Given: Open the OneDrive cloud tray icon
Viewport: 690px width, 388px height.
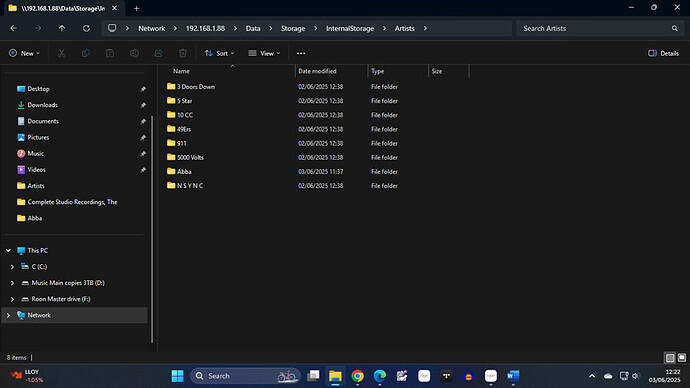Looking at the screenshot, I should pos(608,376).
